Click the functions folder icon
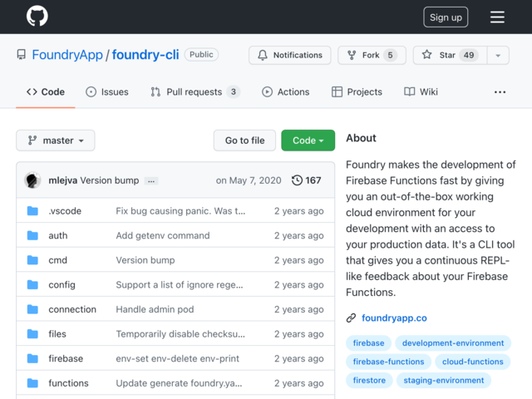Image resolution: width=532 pixels, height=399 pixels. [x=32, y=383]
